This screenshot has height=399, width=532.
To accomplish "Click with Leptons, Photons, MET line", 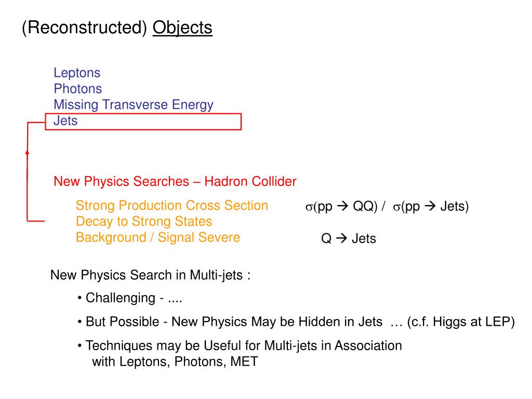I will tap(175, 362).
